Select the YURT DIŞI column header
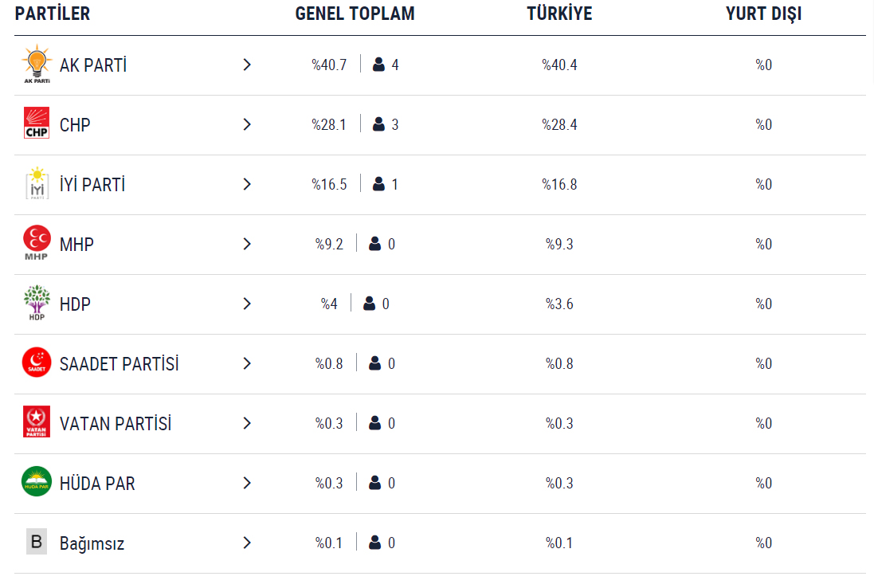874x588 pixels. point(763,14)
